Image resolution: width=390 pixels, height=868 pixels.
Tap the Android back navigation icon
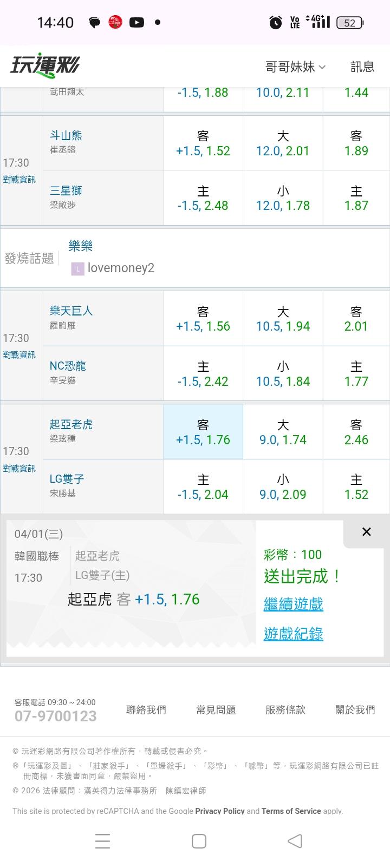(x=295, y=841)
